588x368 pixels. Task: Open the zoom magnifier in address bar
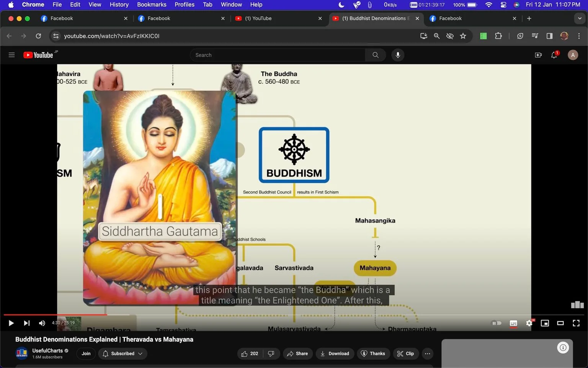436,36
